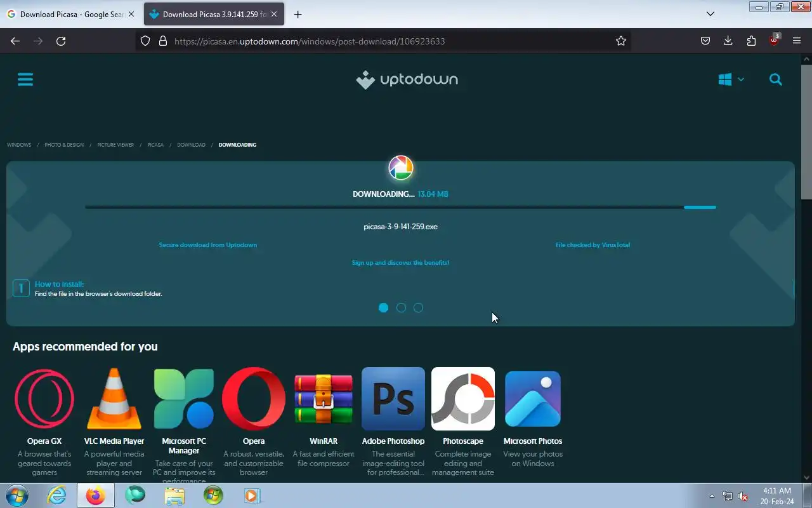
Task: Open the Firefox downloads panel
Action: pos(728,41)
